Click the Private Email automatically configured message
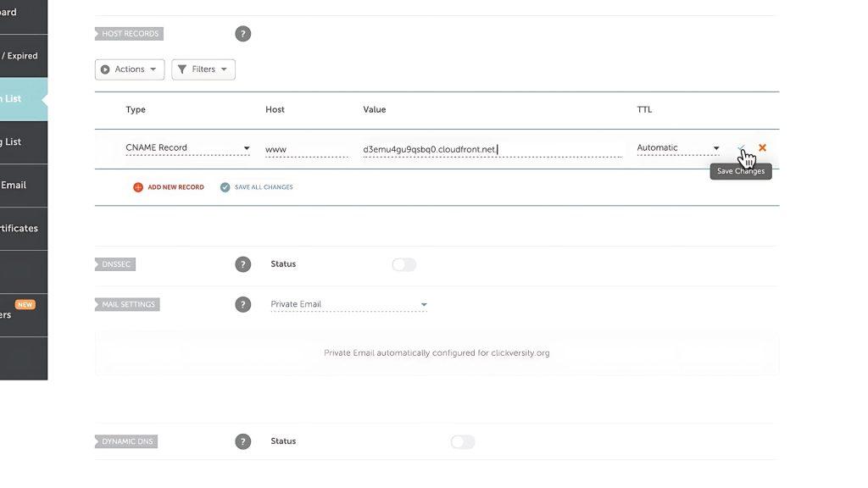 click(437, 353)
